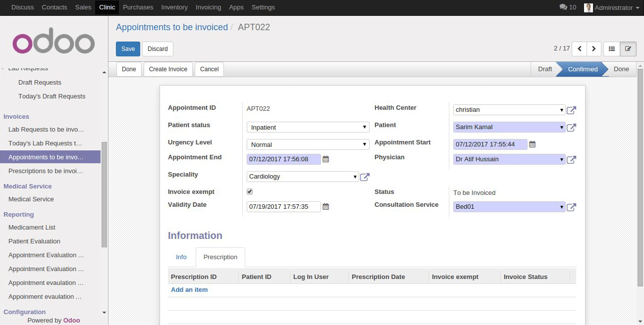Open Prescriptions to be invoiced sidebar item
The height and width of the screenshot is (325, 644).
(x=46, y=171)
